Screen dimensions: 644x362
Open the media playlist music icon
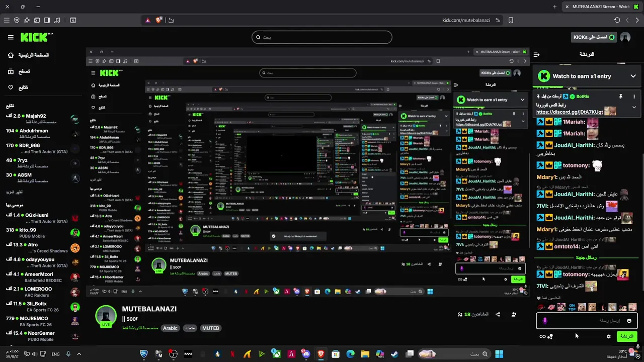(x=57, y=20)
